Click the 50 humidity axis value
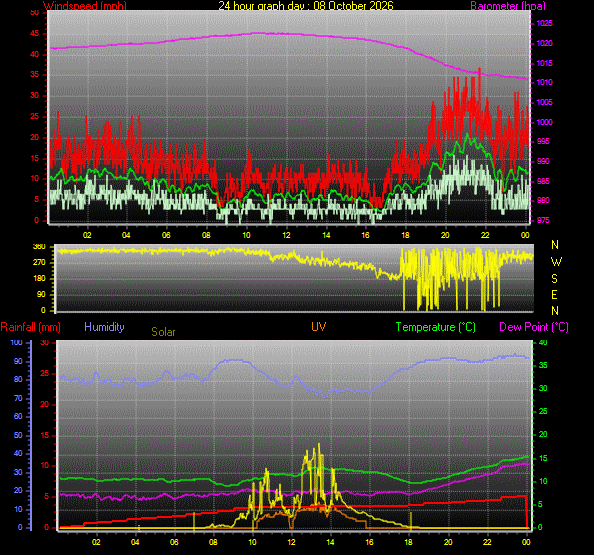Screen dimensions: 594x555 pos(18,435)
